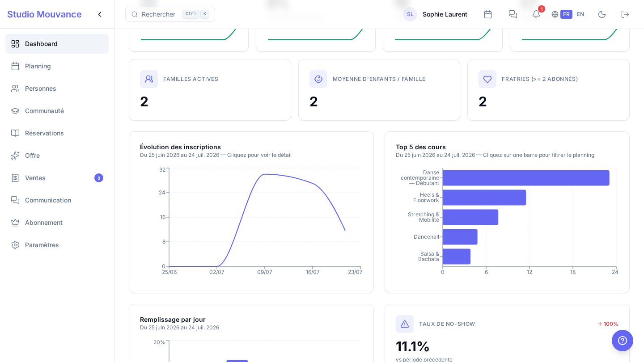Click the FRATRIES (>= 2 ABONNÉS) label
Viewport: 644px width, 362px height.
[540, 79]
